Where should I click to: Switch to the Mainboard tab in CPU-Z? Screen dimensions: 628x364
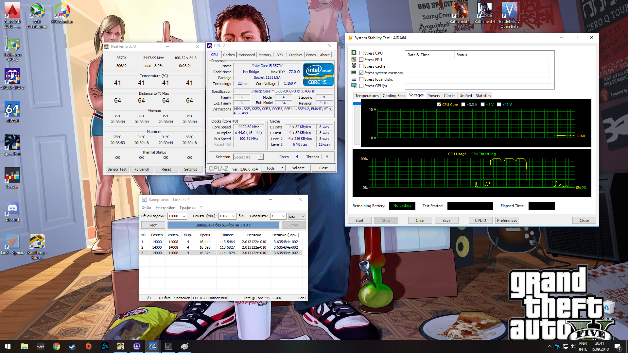[x=246, y=55]
